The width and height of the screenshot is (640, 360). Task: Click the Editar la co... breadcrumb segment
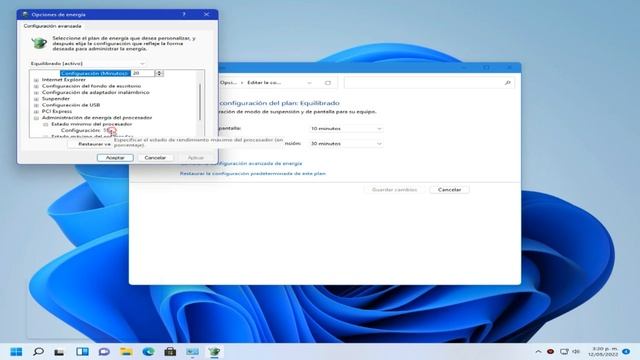[x=264, y=82]
